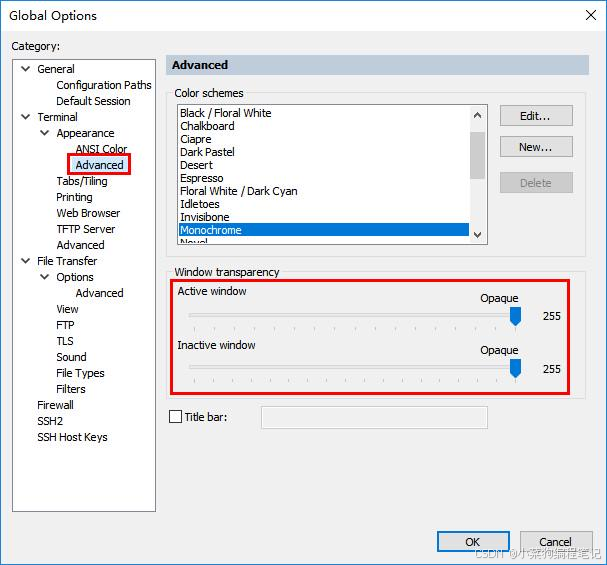Screen dimensions: 607x565
Task: Open Sound settings
Action: (x=71, y=357)
